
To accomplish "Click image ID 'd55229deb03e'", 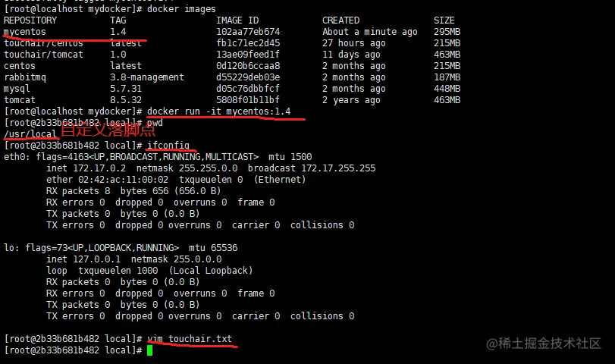I will click(x=248, y=77).
